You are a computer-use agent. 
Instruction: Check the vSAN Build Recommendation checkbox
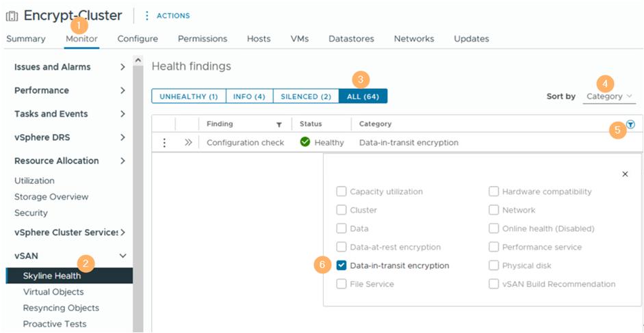(493, 284)
